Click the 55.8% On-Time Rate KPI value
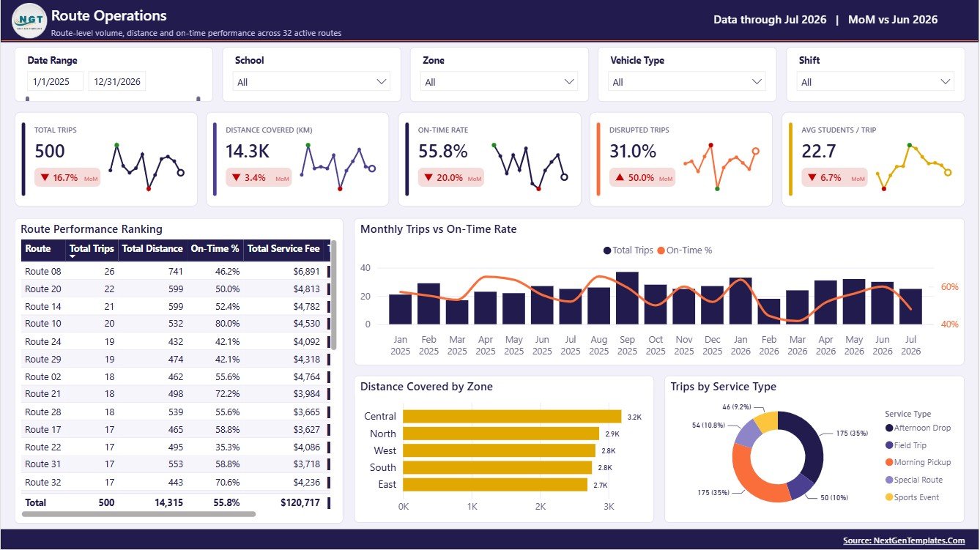This screenshot has height=550, width=980. (443, 152)
